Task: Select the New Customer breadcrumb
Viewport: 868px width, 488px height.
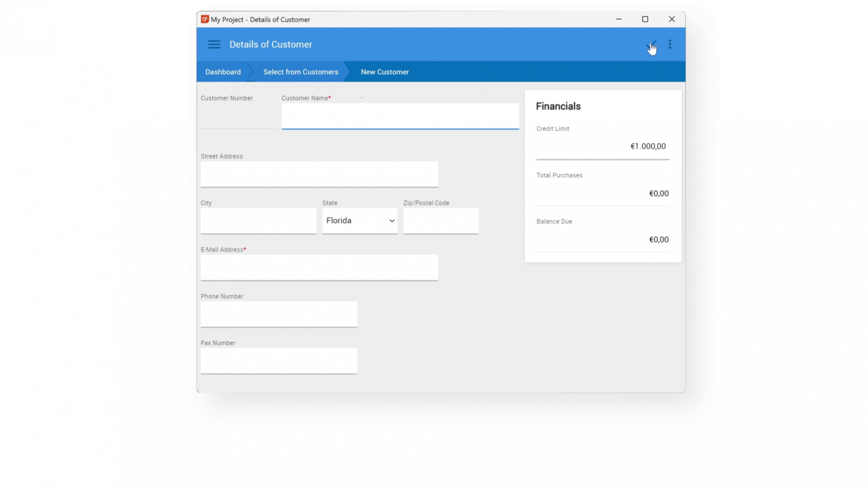Action: pyautogui.click(x=385, y=72)
